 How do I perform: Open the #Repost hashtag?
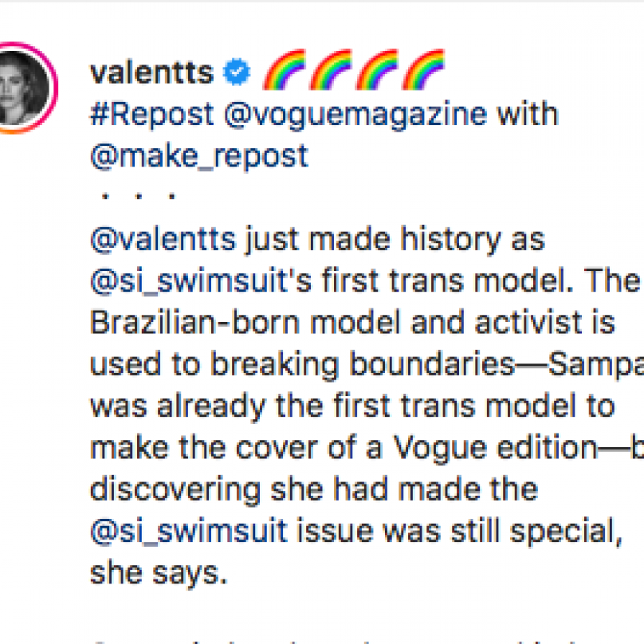point(152,114)
